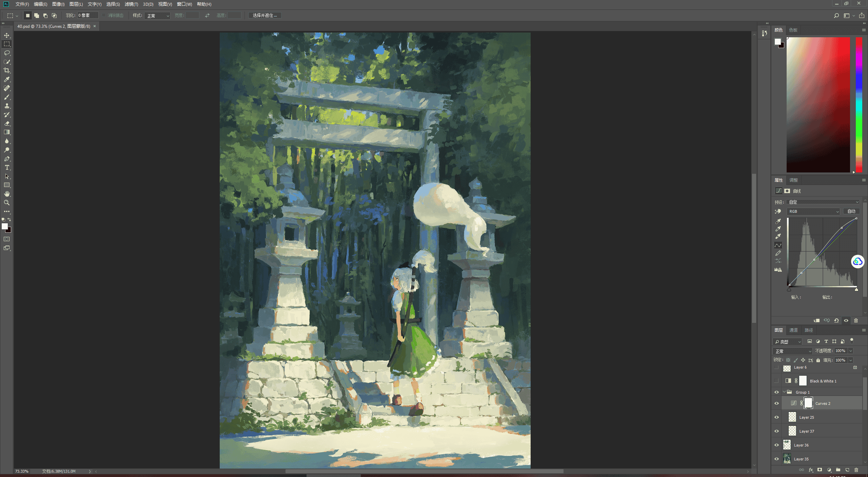Click the rainbow hue slider strip
This screenshot has height=477, width=868.
click(859, 105)
